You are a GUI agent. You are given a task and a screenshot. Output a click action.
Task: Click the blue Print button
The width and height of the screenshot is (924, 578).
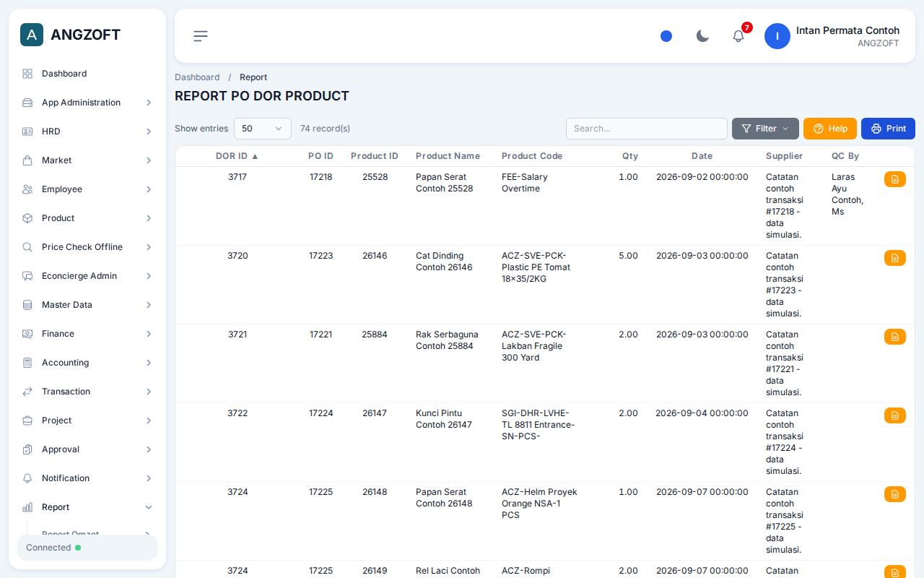tap(888, 129)
